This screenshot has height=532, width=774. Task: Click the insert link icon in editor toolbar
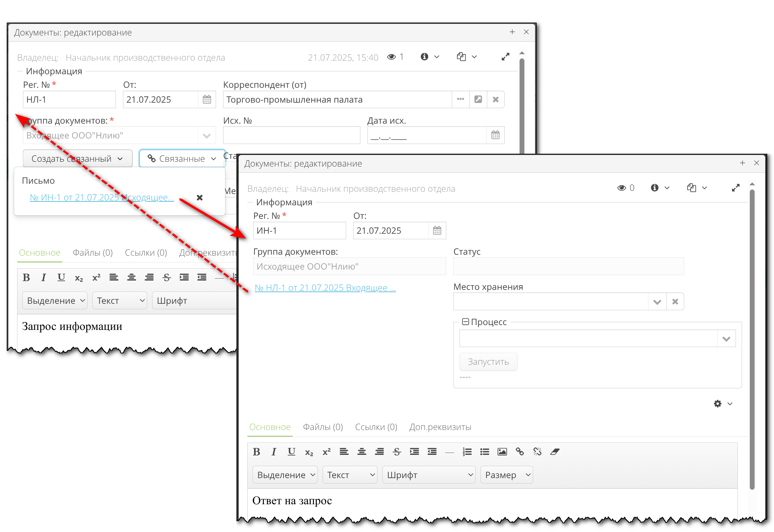click(519, 452)
